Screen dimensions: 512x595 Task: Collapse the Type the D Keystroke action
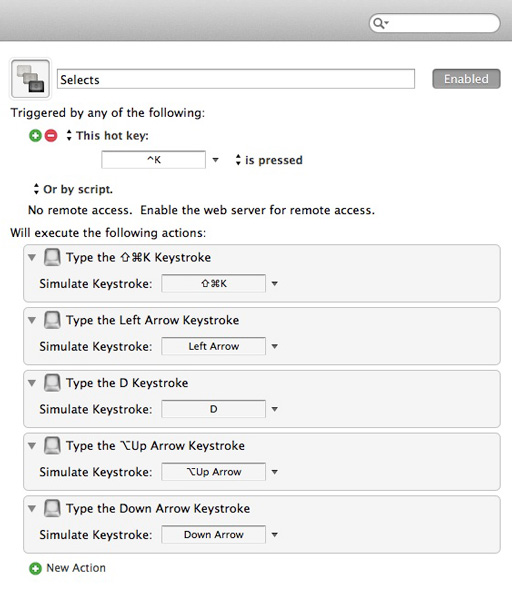point(32,383)
